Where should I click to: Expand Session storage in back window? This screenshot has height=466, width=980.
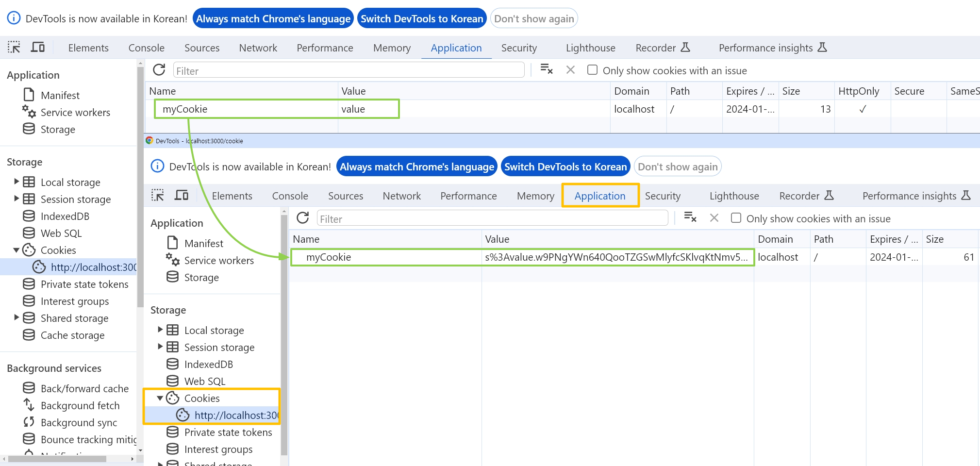pyautogui.click(x=17, y=199)
